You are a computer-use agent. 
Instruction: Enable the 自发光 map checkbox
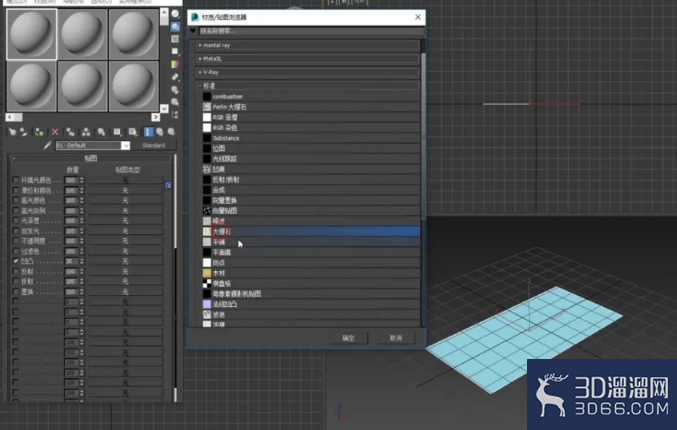(16, 231)
